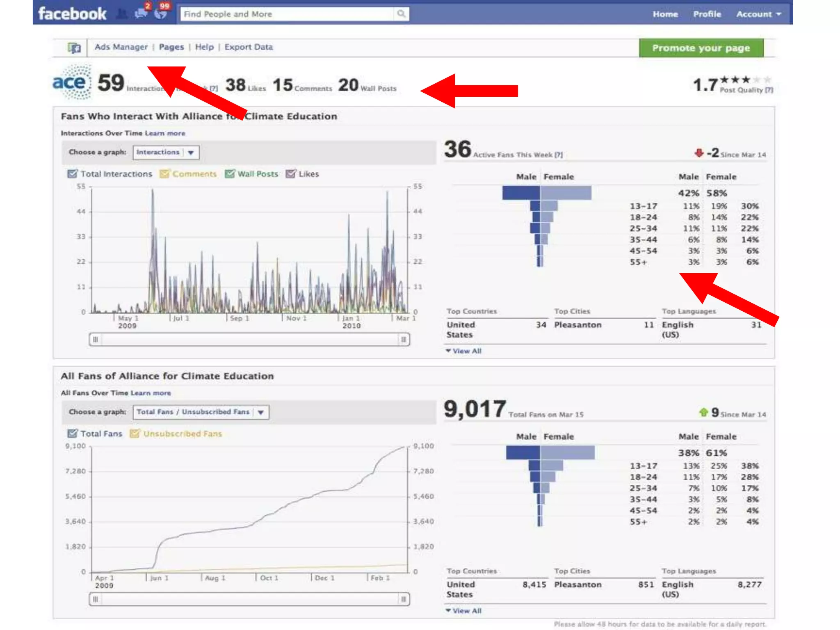Viewport: 840px width, 630px height.
Task: Click the Post Quality star rating
Action: coord(746,80)
